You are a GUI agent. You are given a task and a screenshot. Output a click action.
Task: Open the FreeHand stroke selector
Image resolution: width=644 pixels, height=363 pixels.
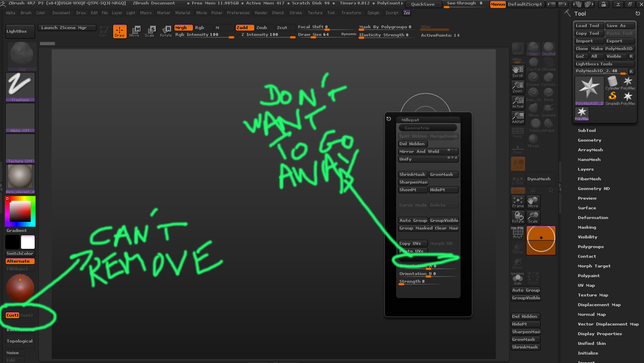tap(20, 87)
